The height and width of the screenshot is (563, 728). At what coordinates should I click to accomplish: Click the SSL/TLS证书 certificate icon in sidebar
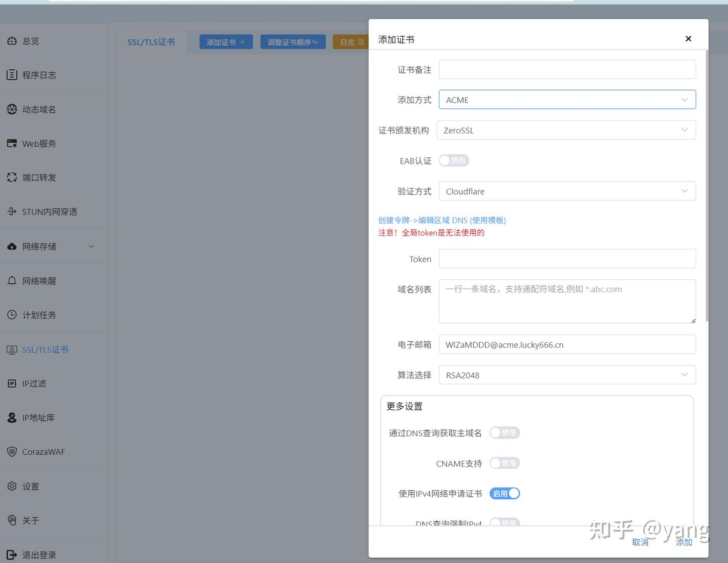[x=12, y=350]
